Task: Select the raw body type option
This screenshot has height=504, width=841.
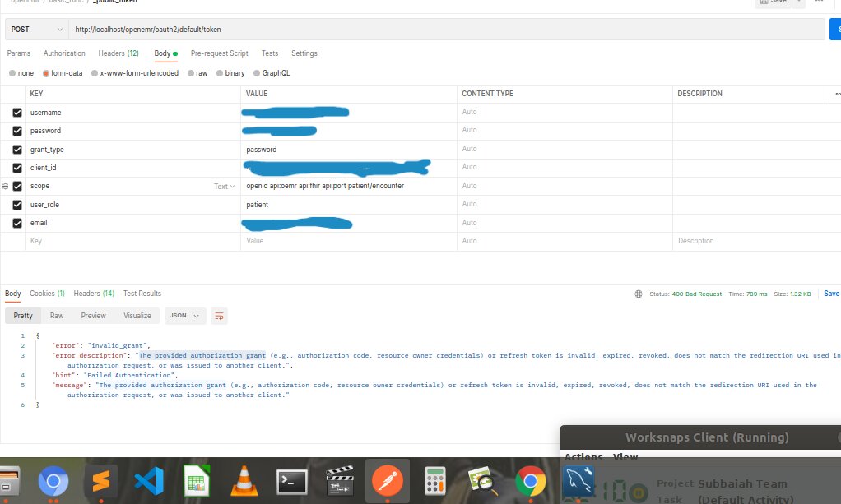Action: point(190,72)
